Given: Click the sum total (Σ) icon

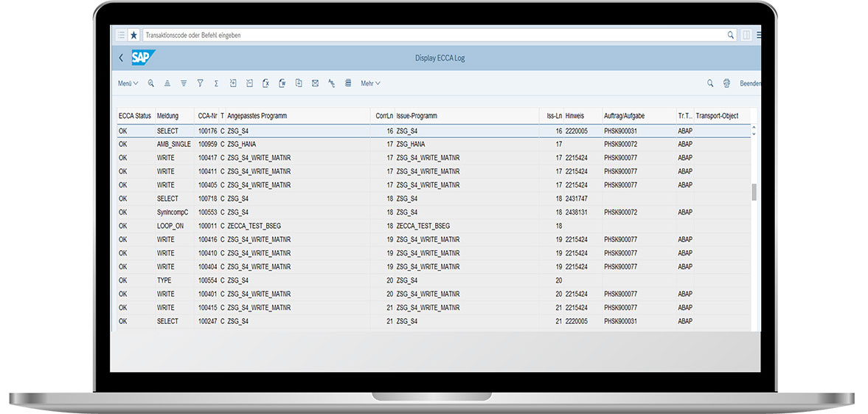Looking at the screenshot, I should point(216,83).
